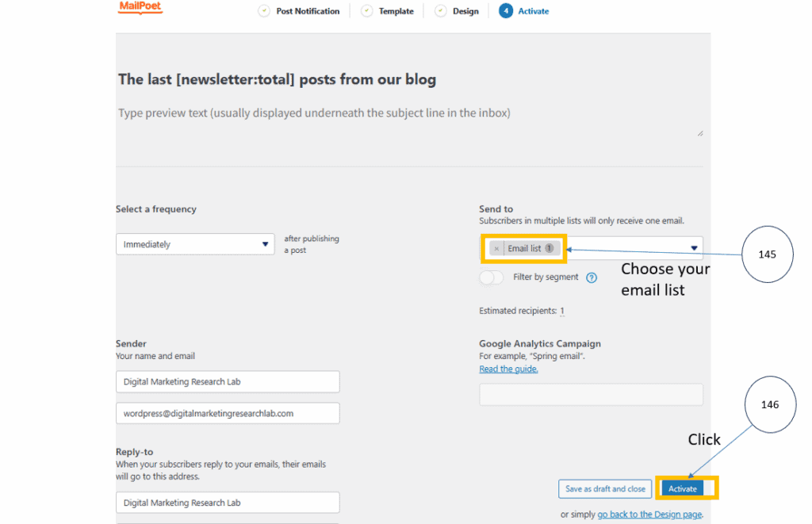This screenshot has height=524, width=812.
Task: Open the Read the guide link
Action: [508, 369]
